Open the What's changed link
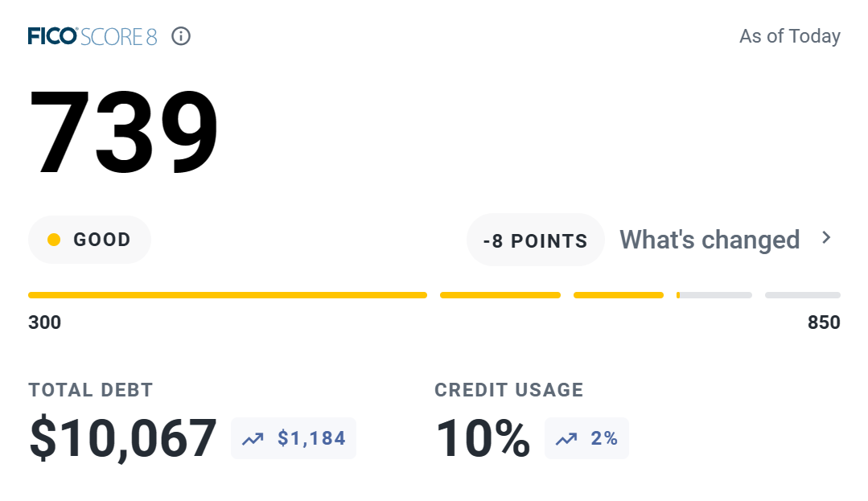Screen dimensions: 868x501 click(x=709, y=240)
